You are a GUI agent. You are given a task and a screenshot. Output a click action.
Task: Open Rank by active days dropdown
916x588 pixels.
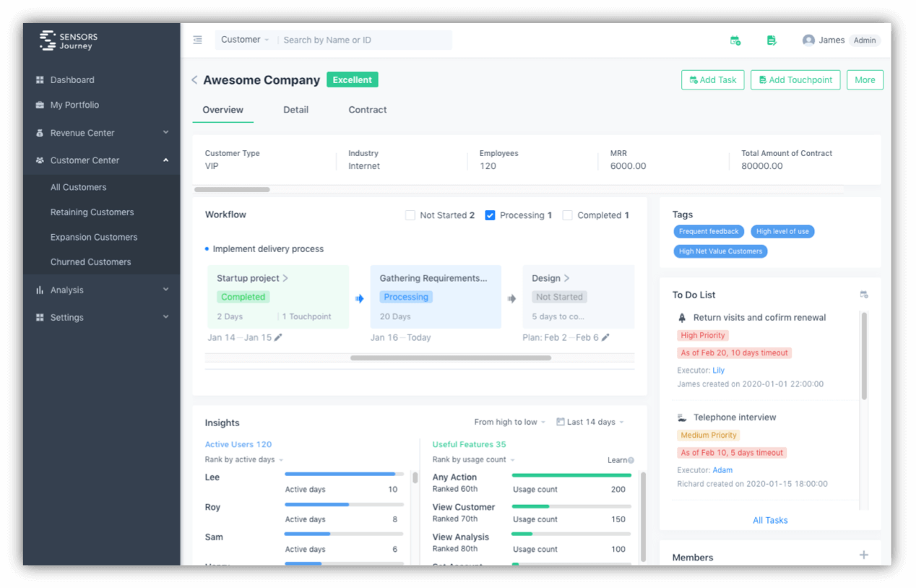click(x=244, y=459)
